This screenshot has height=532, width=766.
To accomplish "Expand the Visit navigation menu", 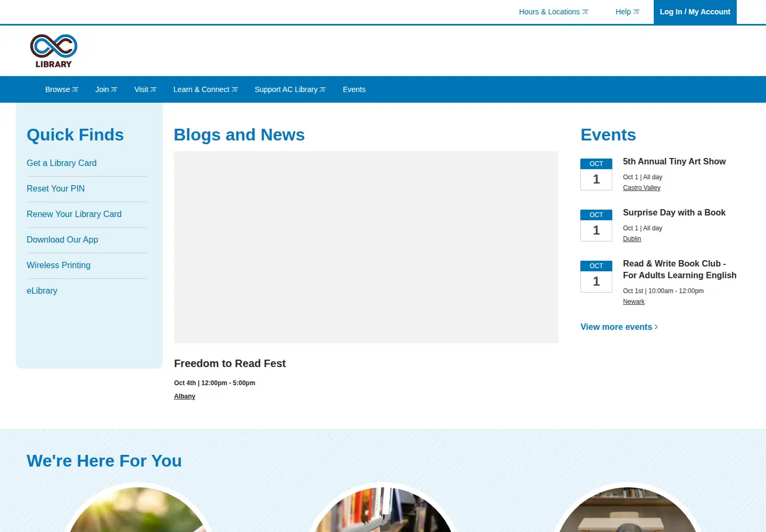I will click(x=145, y=89).
